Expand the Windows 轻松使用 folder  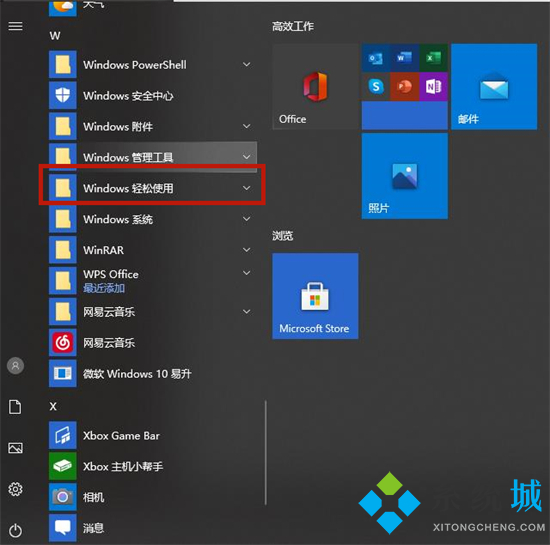[x=153, y=188]
